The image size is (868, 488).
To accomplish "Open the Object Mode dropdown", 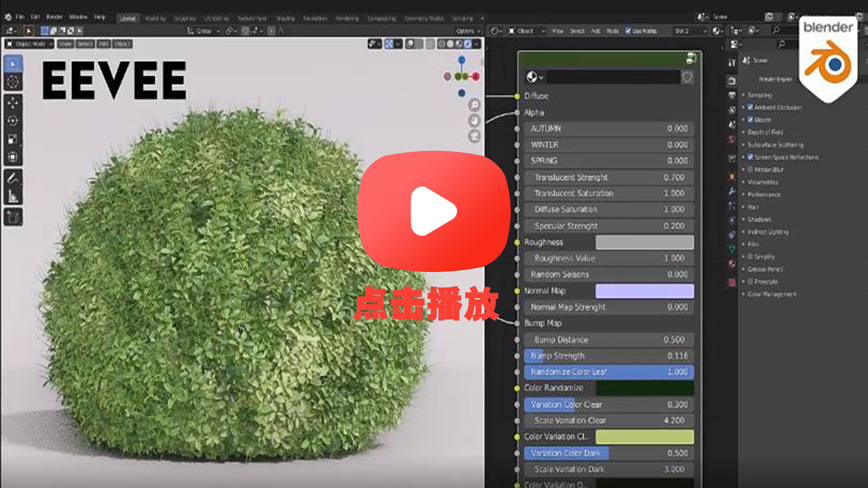I will tap(30, 44).
